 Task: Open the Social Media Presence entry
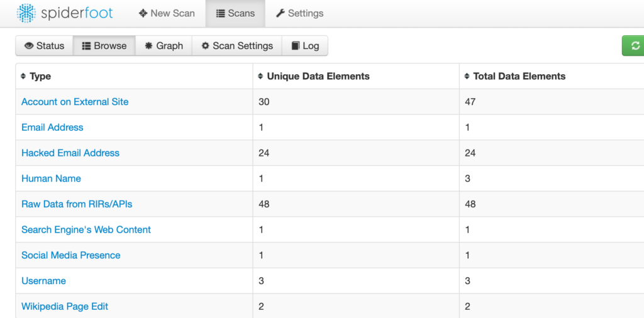pos(70,255)
